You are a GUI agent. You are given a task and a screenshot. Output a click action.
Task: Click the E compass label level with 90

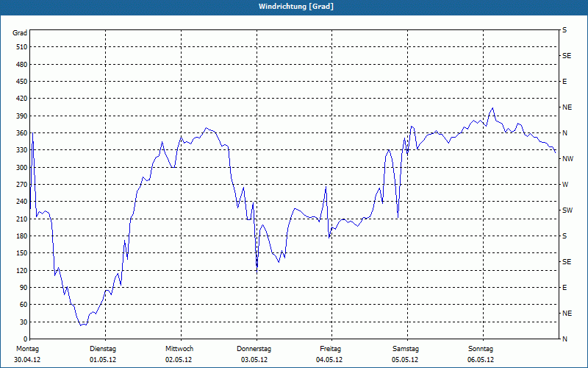tap(564, 288)
